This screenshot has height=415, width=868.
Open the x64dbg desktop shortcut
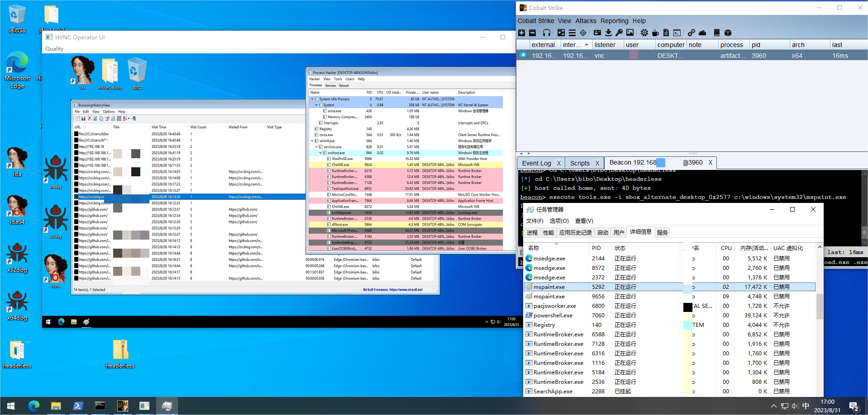(17, 305)
